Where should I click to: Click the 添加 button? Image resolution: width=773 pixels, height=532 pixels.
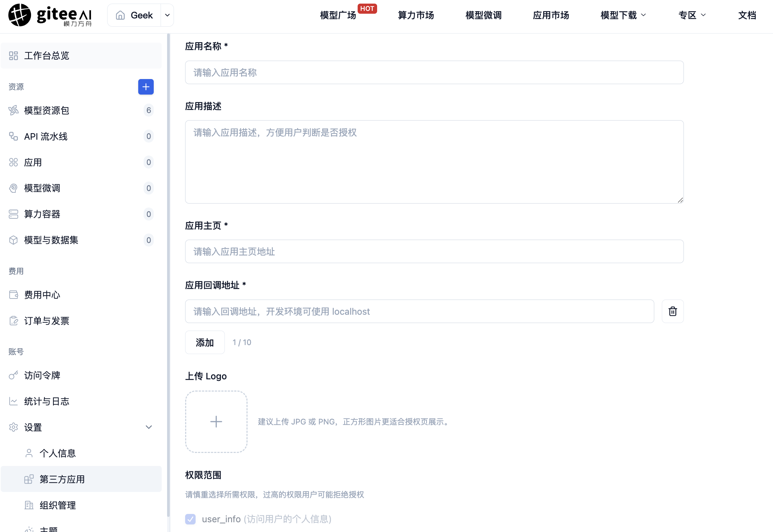[205, 343]
